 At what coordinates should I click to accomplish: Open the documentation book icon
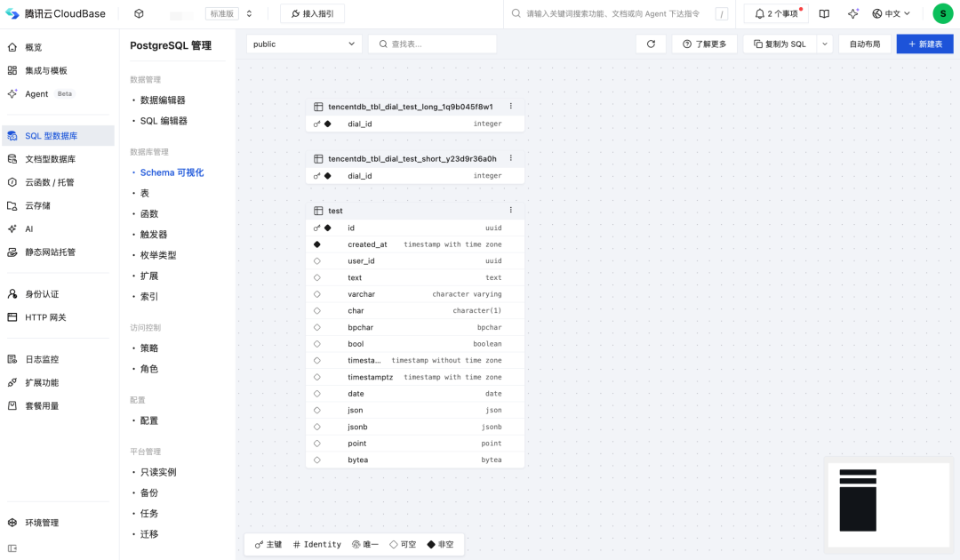point(824,13)
